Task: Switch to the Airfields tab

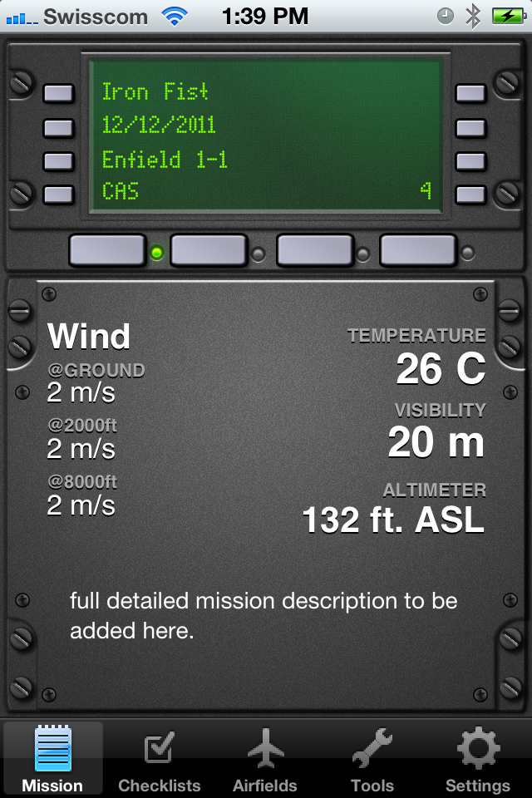Action: (265, 759)
